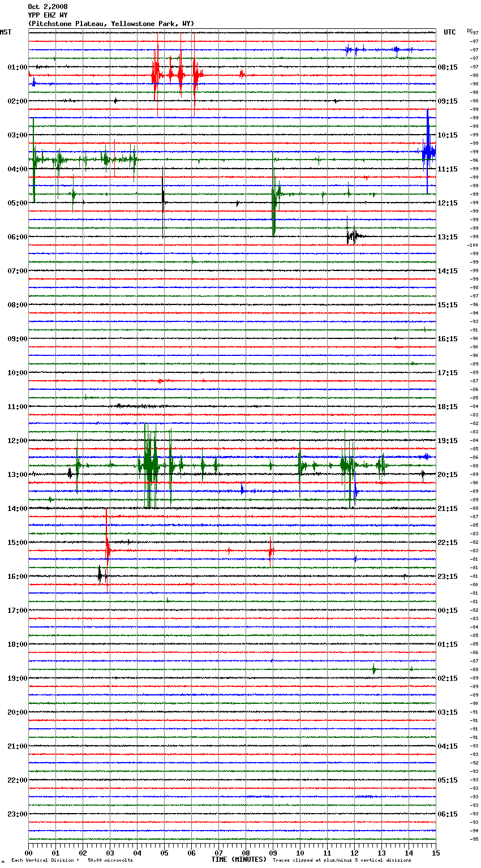
Task: Select the 02:00 MST time label
Action: click(18, 101)
